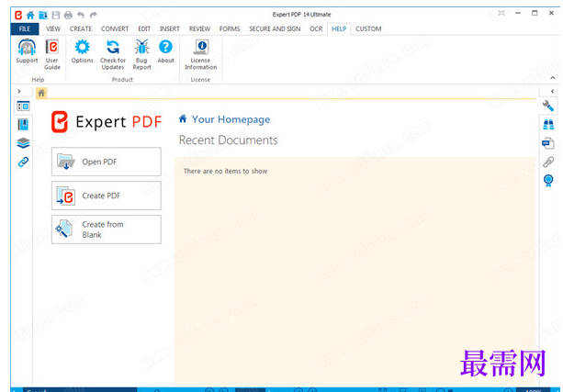This screenshot has height=392, width=563.
Task: Open the FILE menu
Action: (x=25, y=28)
